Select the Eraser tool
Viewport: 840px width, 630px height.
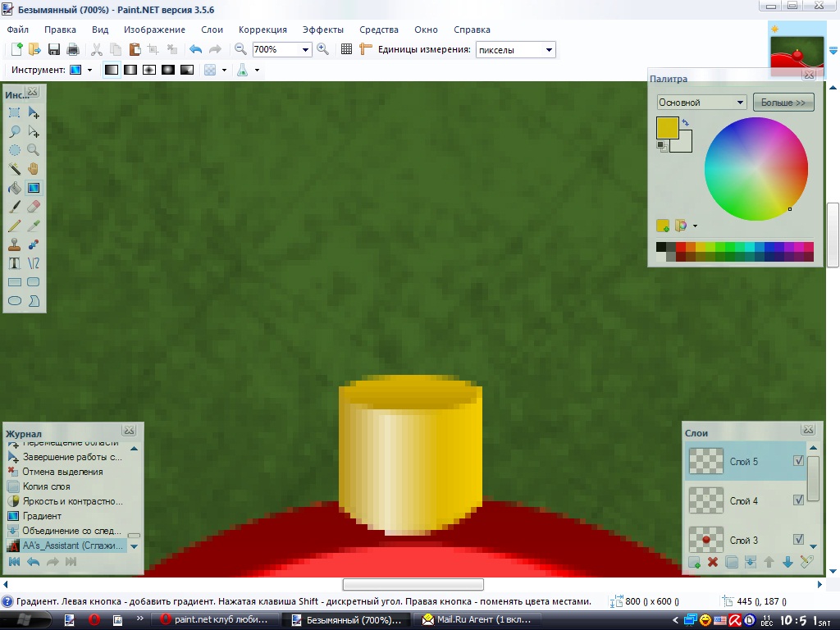click(33, 207)
